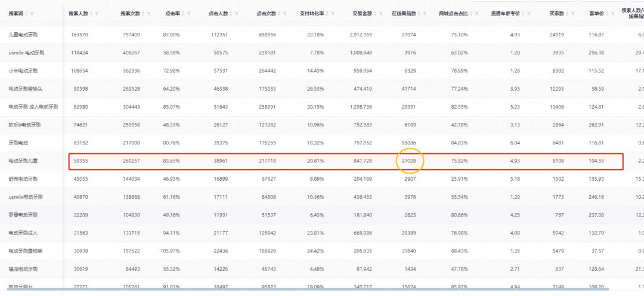Sort by 直通车参考价 sort arrows

pos(523,14)
